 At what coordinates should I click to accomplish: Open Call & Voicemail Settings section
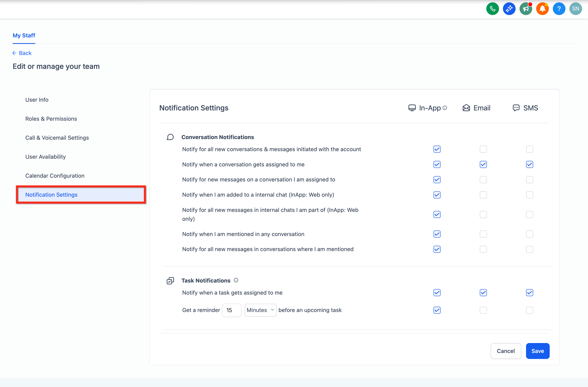coord(57,138)
